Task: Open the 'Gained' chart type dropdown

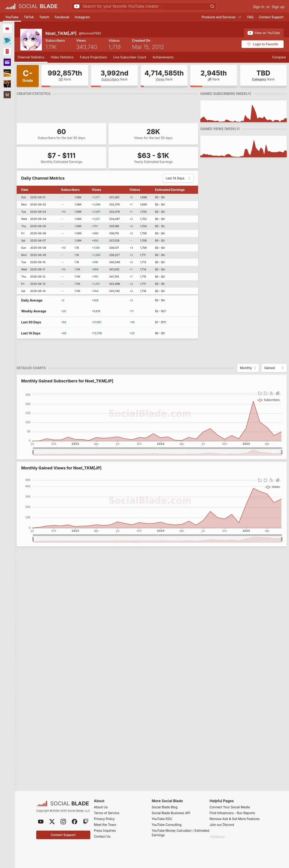Action: coord(274,368)
